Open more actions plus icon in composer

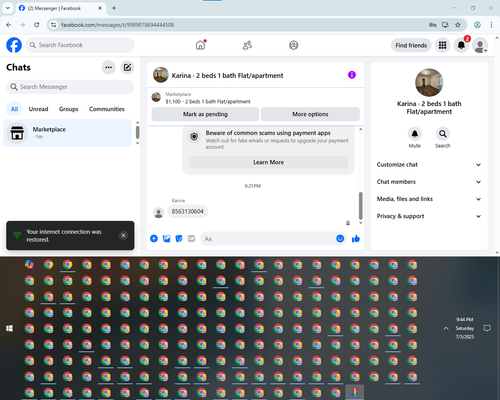pyautogui.click(x=154, y=238)
